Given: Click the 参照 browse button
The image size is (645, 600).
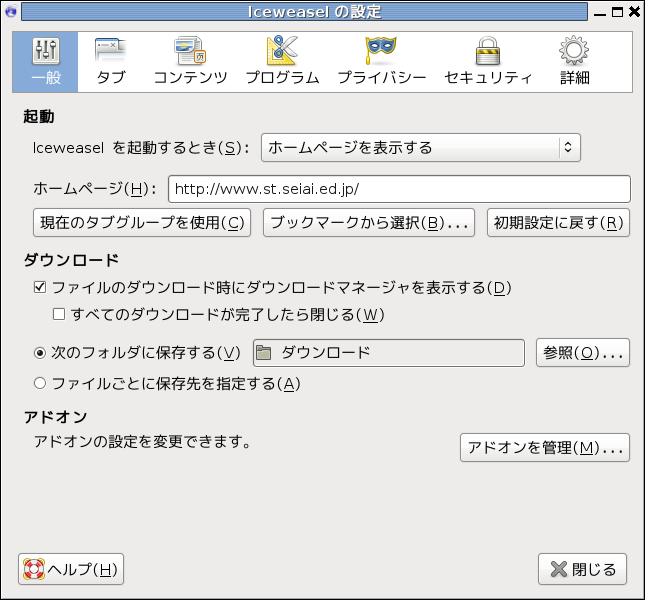Looking at the screenshot, I should pos(582,352).
